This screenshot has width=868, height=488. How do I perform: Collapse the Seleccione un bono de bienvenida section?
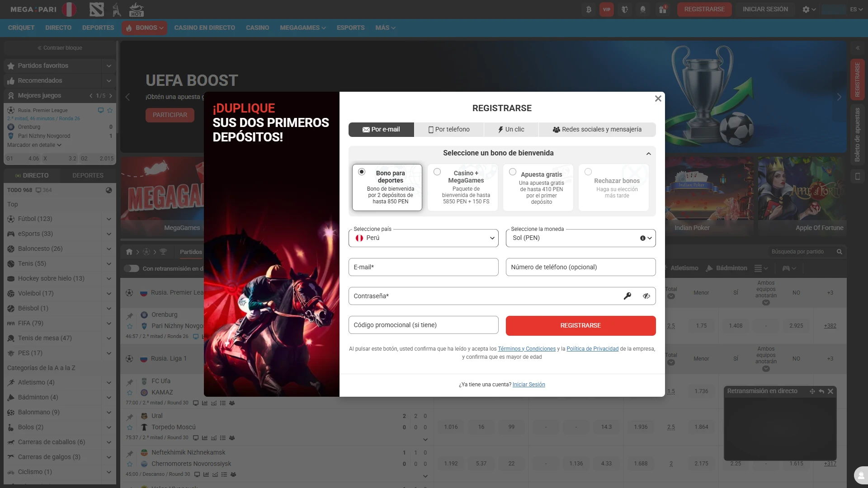coord(648,153)
